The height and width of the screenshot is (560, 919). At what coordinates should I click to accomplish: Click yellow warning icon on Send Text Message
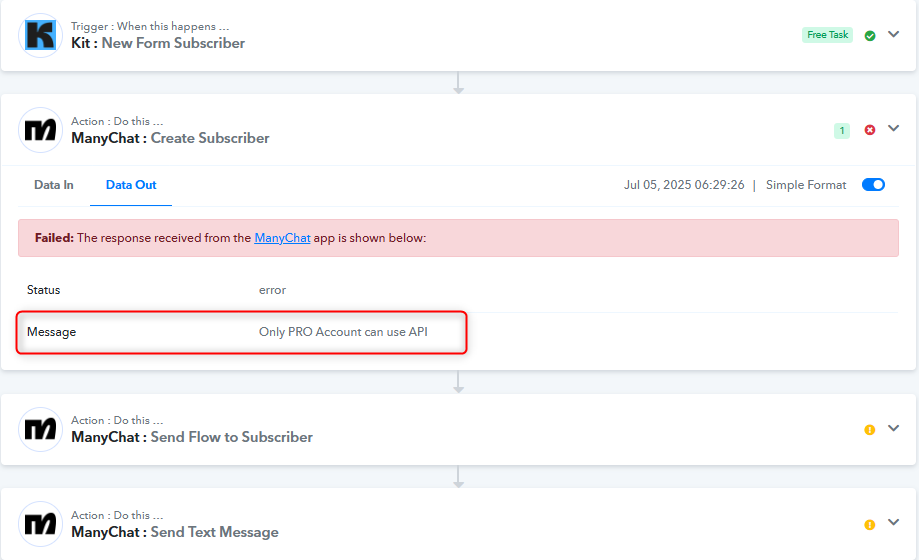pyautogui.click(x=870, y=525)
